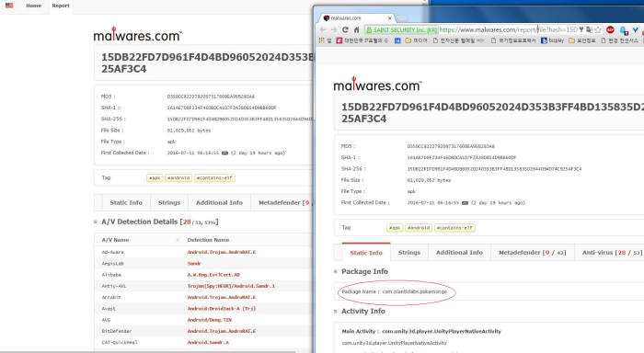The image size is (644, 353).
Task: Select Static Info tab in browser window
Action: (x=366, y=253)
